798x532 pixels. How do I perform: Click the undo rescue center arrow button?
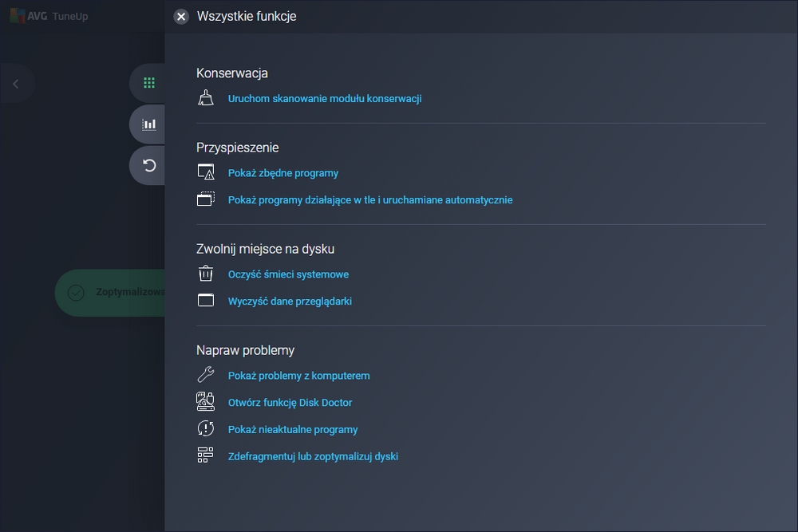click(148, 165)
